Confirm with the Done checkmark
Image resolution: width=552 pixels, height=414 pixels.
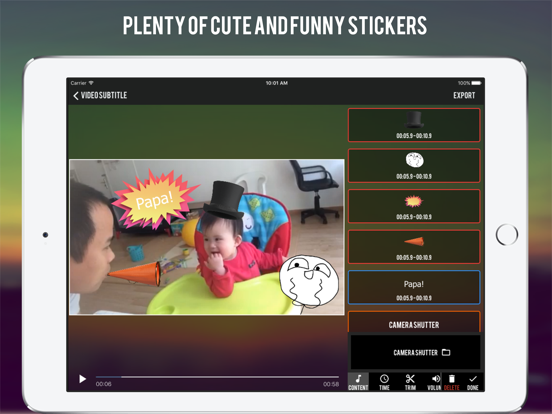tap(473, 382)
